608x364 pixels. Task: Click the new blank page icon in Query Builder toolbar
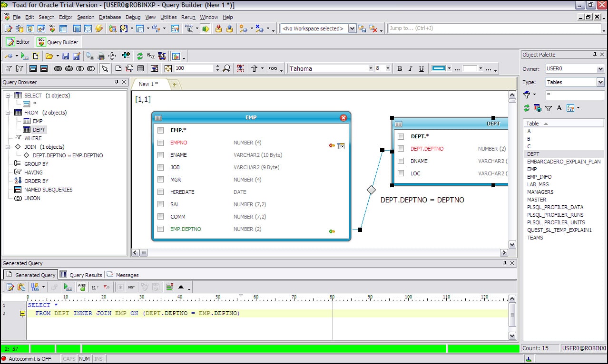36,56
